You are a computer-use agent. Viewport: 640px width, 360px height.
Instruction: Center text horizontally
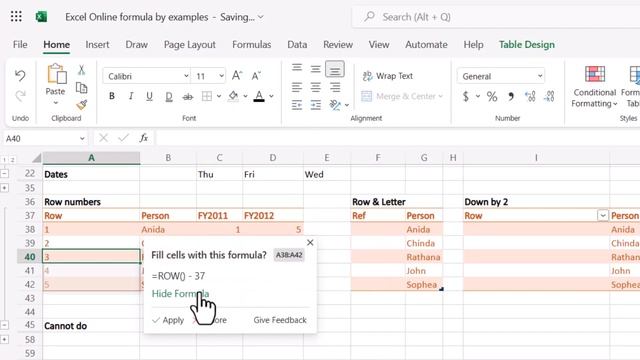click(x=316, y=87)
